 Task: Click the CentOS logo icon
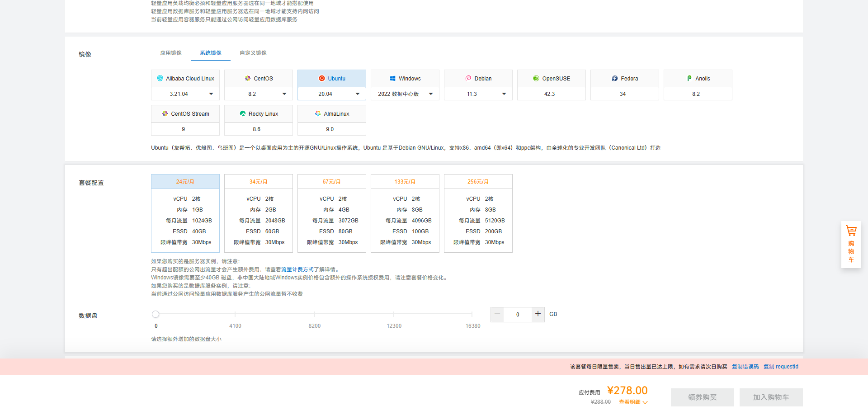(x=248, y=78)
